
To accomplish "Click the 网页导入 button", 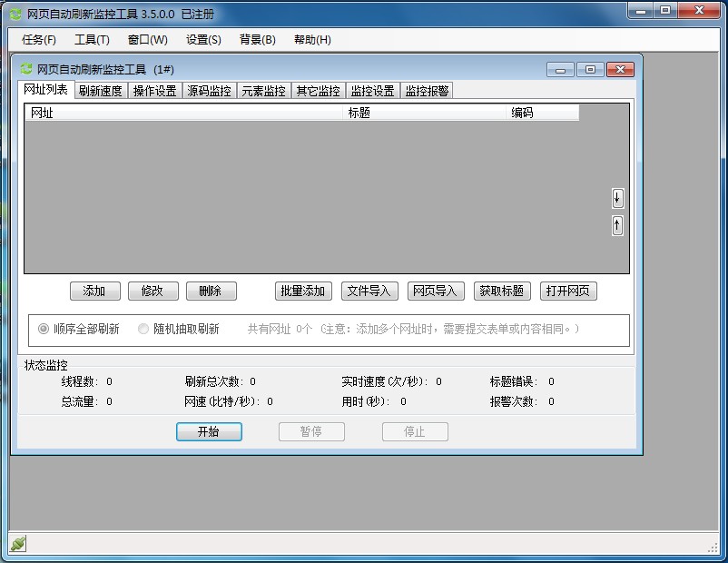I will pyautogui.click(x=436, y=291).
